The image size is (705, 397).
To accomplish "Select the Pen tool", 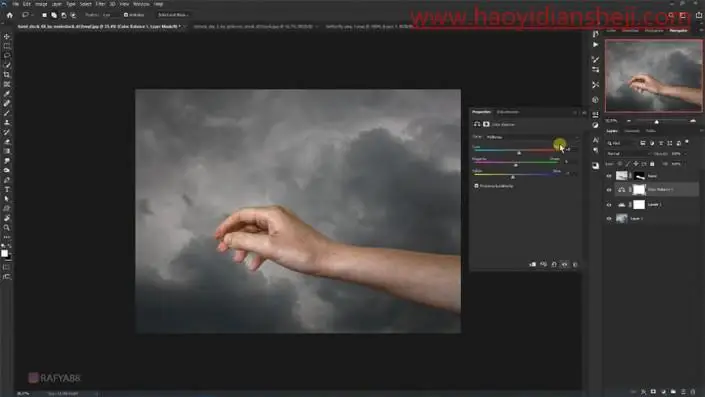I will pyautogui.click(x=7, y=180).
